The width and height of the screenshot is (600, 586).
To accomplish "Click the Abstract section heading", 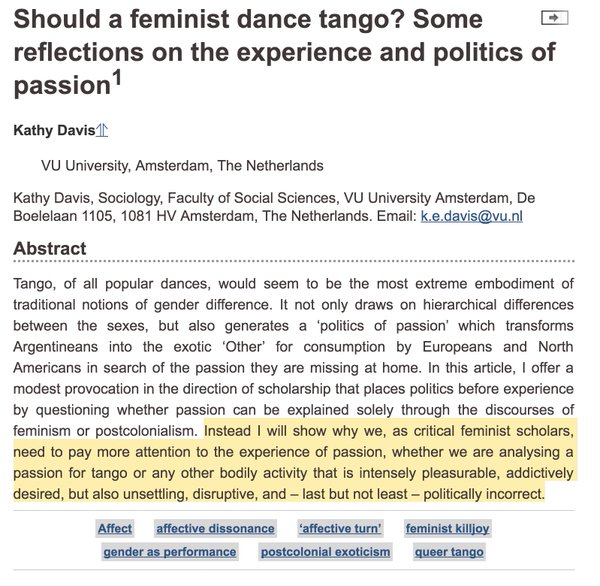I will (50, 248).
